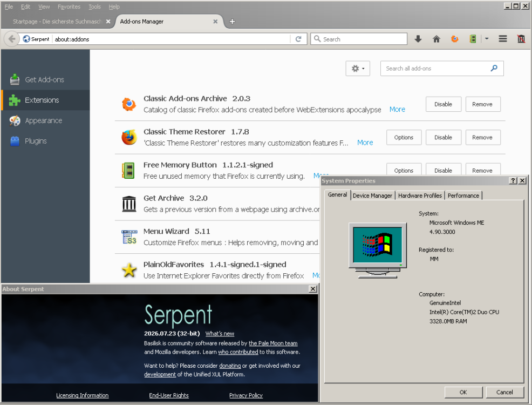Open the Edit menu

[25, 6]
